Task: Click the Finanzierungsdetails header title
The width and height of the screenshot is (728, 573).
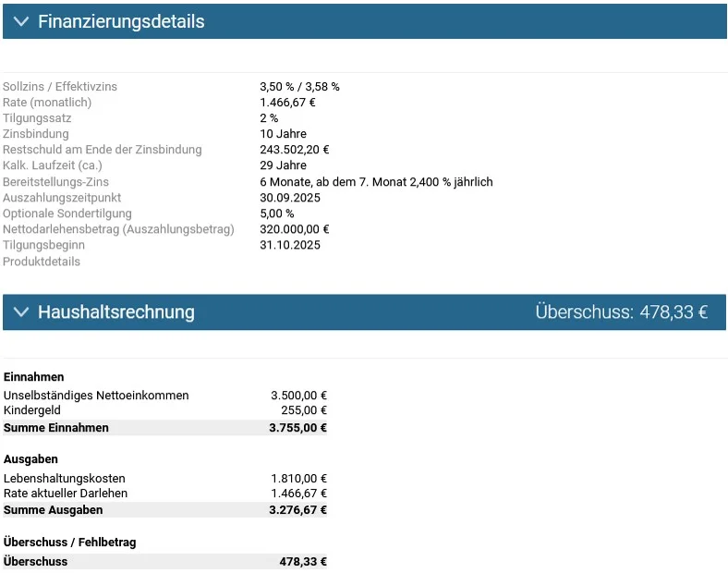Action: pyautogui.click(x=121, y=21)
